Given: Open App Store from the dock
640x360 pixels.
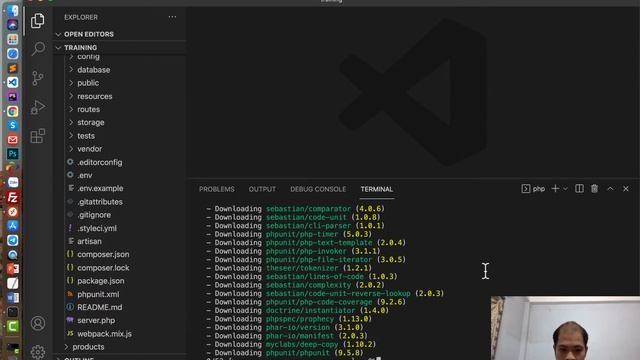Looking at the screenshot, I should (x=13, y=226).
